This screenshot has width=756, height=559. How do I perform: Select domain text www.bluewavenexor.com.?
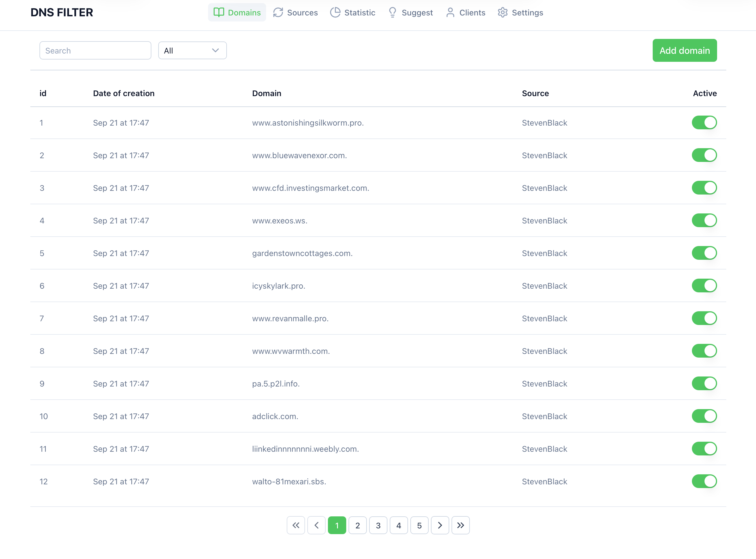coord(300,155)
